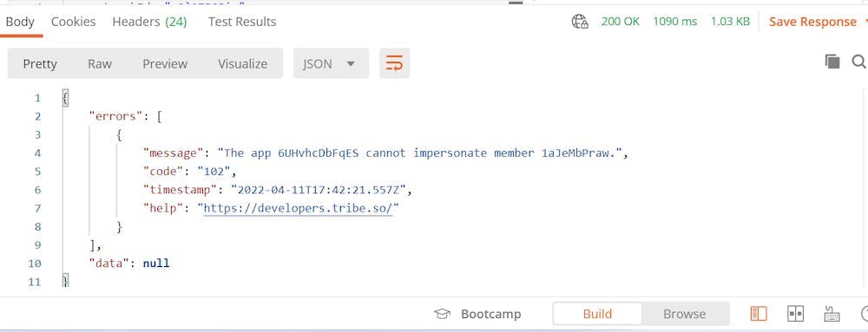
Task: Click the keyboard shortcuts icon
Action: tap(832, 314)
